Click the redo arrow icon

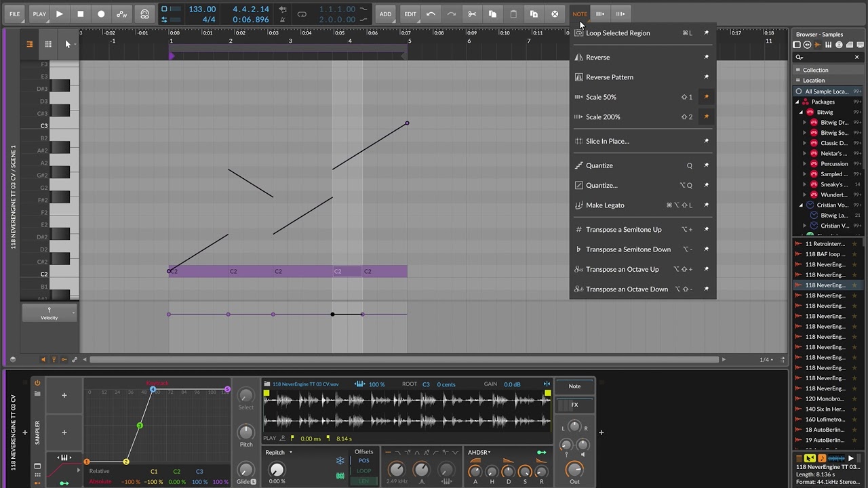(x=451, y=14)
